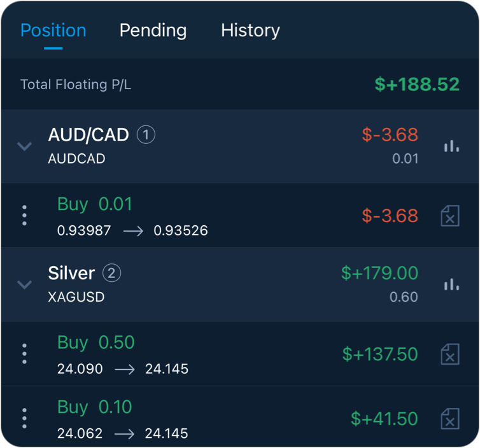Click the Silver position count badge

[111, 273]
